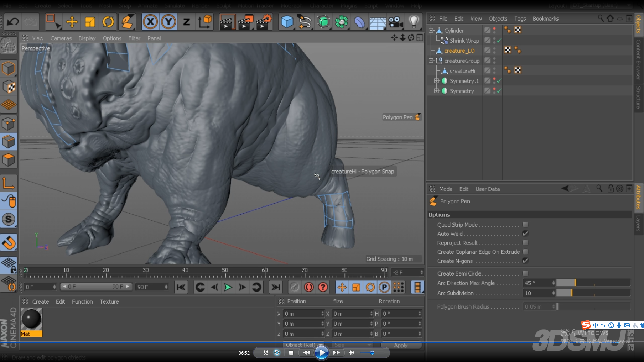Image resolution: width=644 pixels, height=362 pixels.
Task: Select creature_LO in object list
Action: pyautogui.click(x=459, y=51)
